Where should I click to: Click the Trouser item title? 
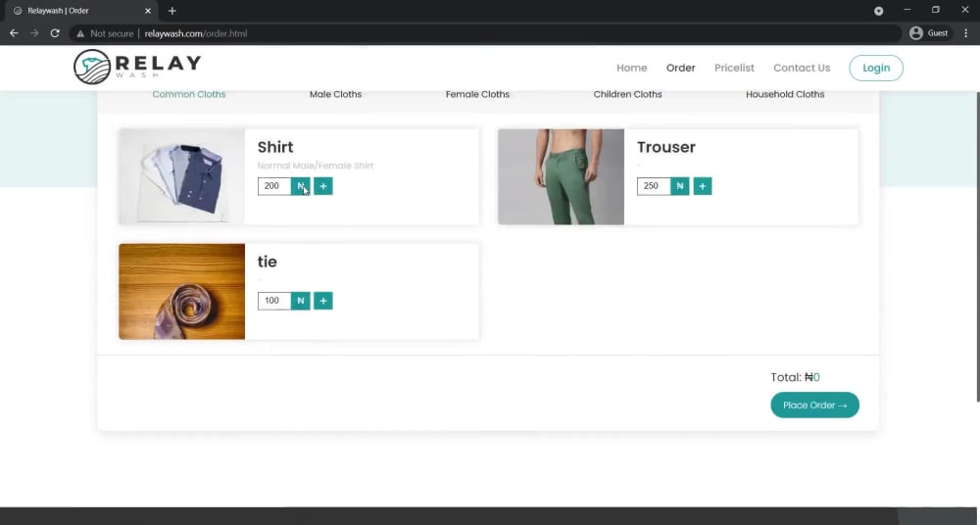[x=666, y=148]
